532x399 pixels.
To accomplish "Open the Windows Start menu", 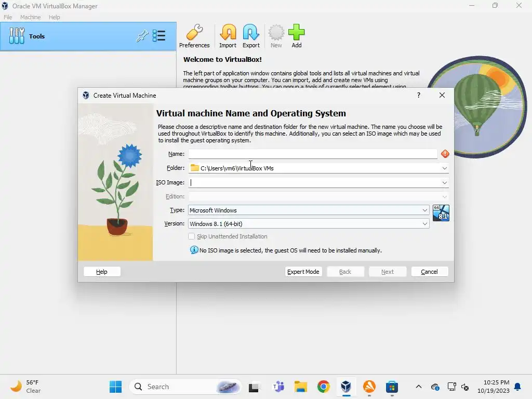I will [116, 387].
